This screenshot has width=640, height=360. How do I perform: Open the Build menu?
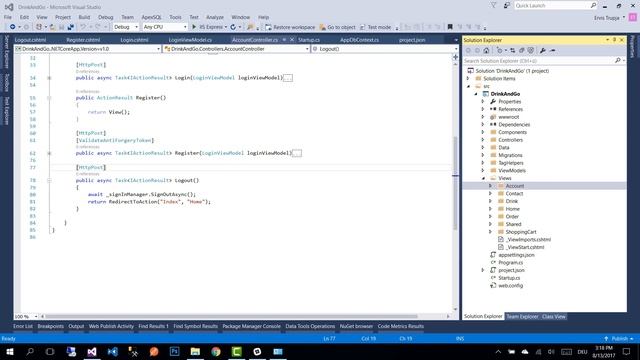84,17
